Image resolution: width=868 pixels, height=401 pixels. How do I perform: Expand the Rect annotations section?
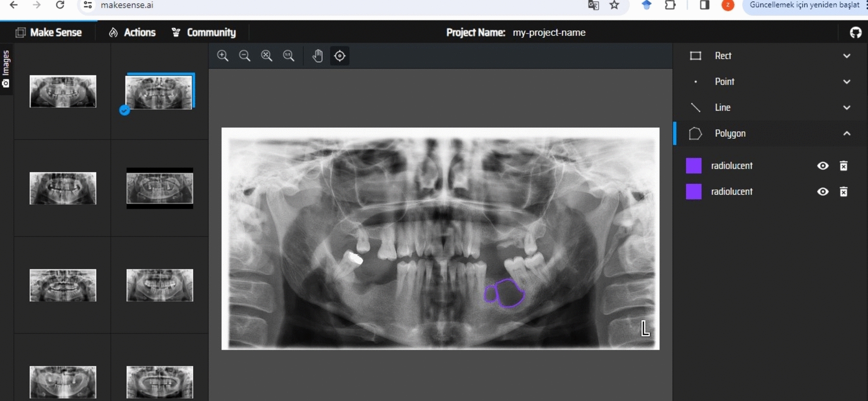pos(847,56)
